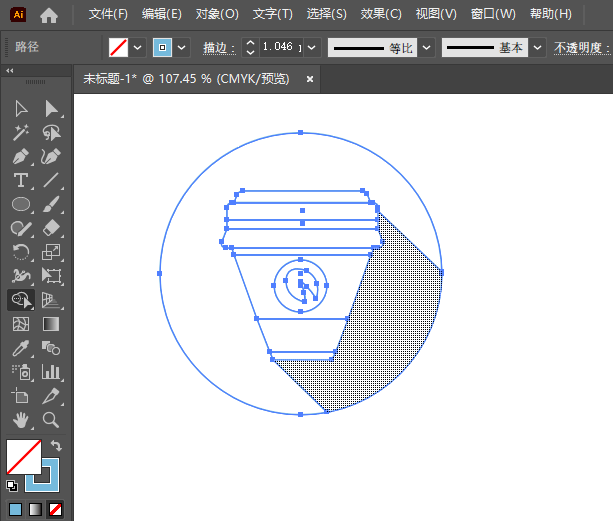The image size is (613, 521).
Task: Activate the Hand tool
Action: tap(21, 420)
